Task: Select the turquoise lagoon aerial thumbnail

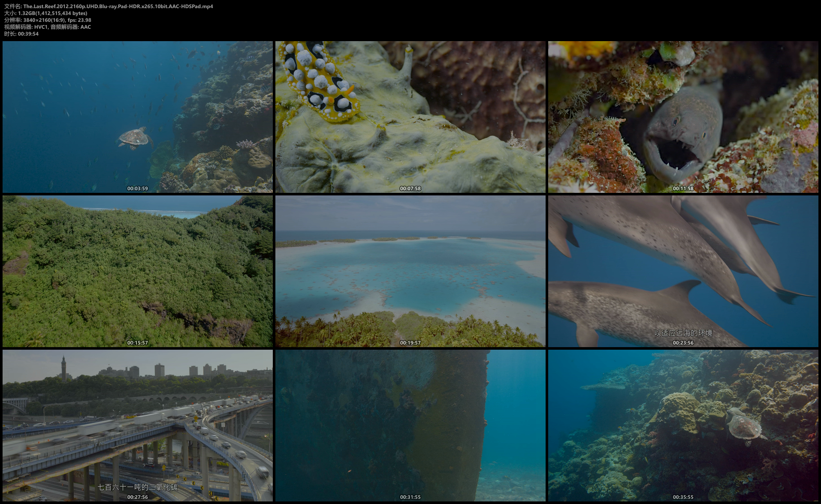Action: (410, 271)
